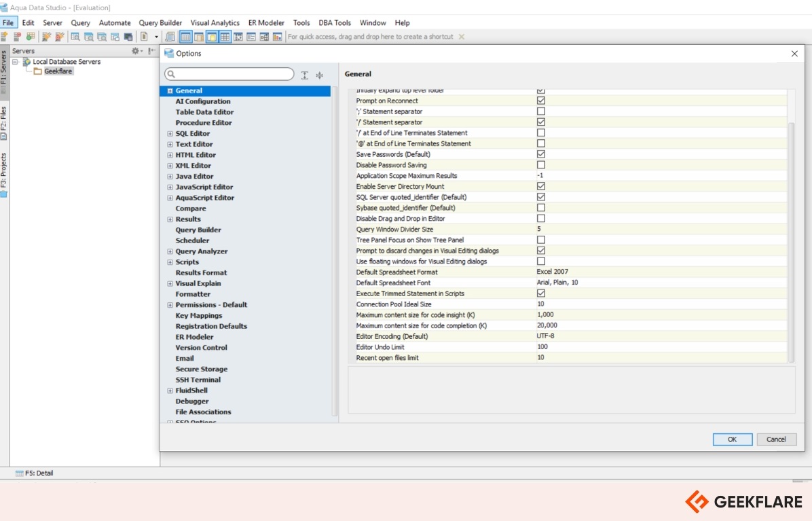Toggle the Prompt on Reconnect checkbox
This screenshot has width=812, height=521.
(x=541, y=101)
